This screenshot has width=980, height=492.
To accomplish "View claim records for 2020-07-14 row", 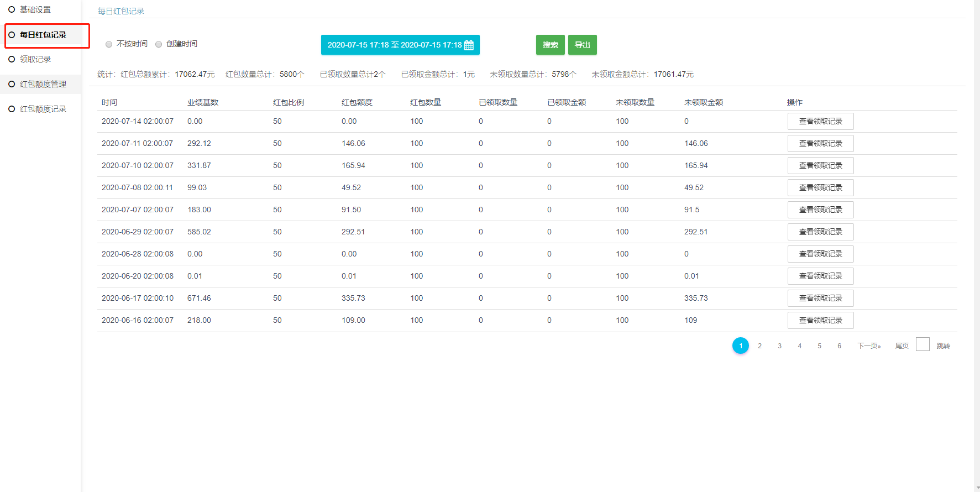I will [820, 121].
